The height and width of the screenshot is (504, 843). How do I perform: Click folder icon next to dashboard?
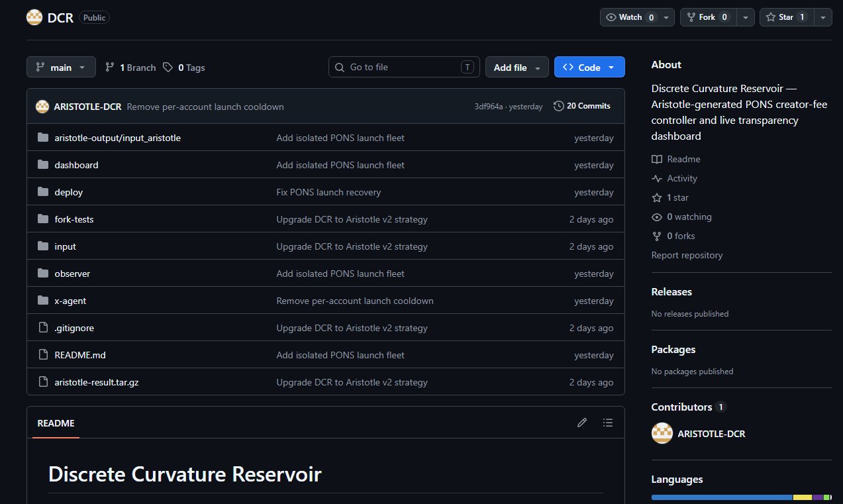tap(43, 165)
